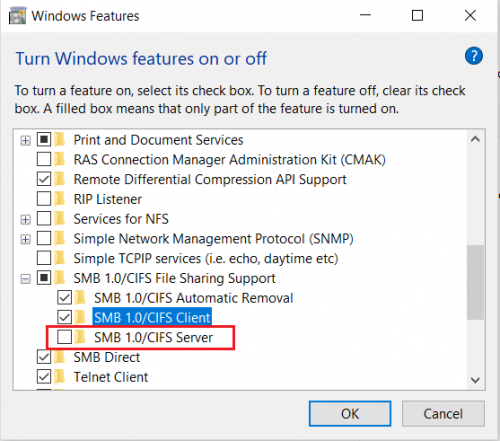
Task: Expand the Services for NFS node
Action: point(25,220)
